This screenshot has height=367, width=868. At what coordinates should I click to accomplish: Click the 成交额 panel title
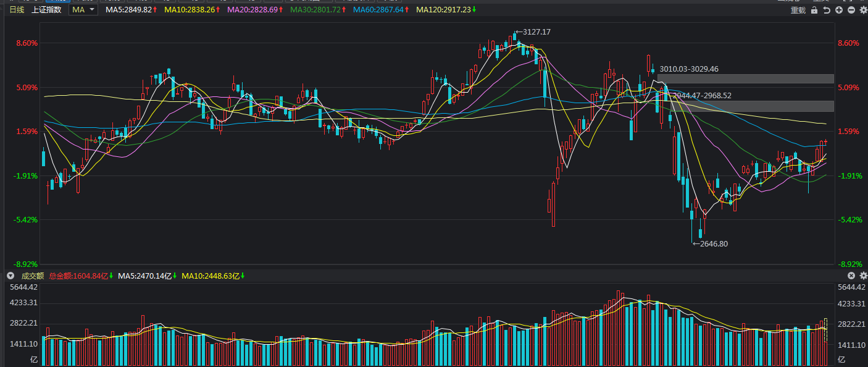click(x=33, y=276)
